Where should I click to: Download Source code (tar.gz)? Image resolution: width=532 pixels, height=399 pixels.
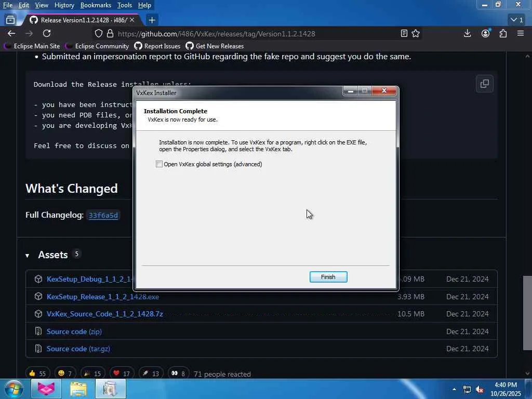78,349
